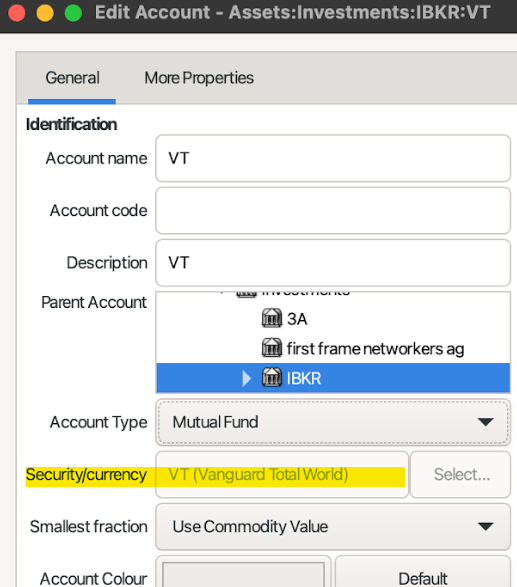The height and width of the screenshot is (587, 517).
Task: Click the IBKR account bank icon
Action: click(271, 377)
